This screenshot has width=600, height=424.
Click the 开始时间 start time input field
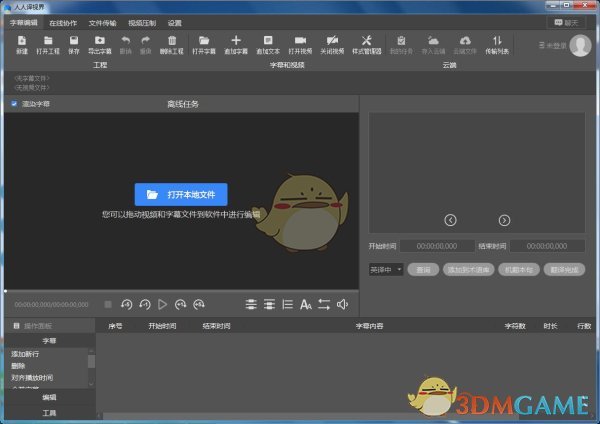click(x=436, y=246)
